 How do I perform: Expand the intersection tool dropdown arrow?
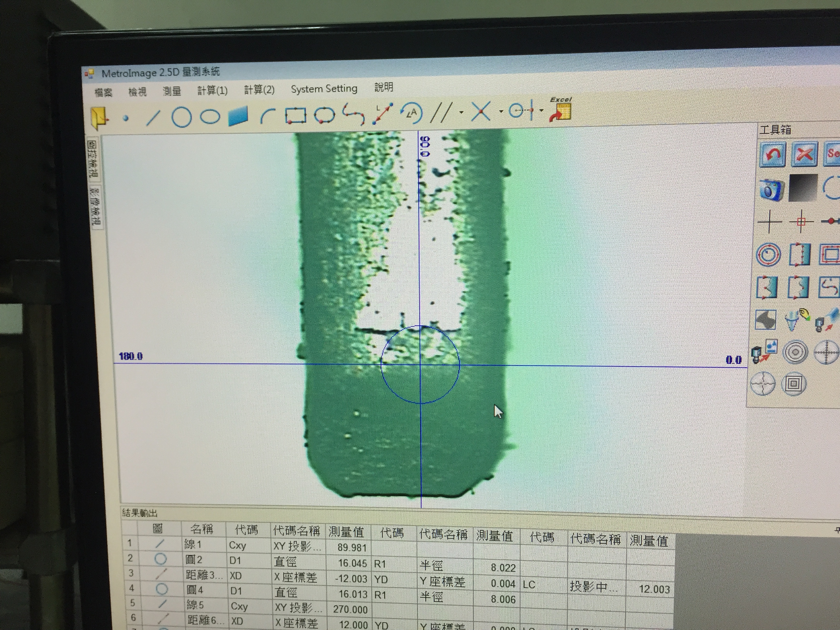[501, 112]
